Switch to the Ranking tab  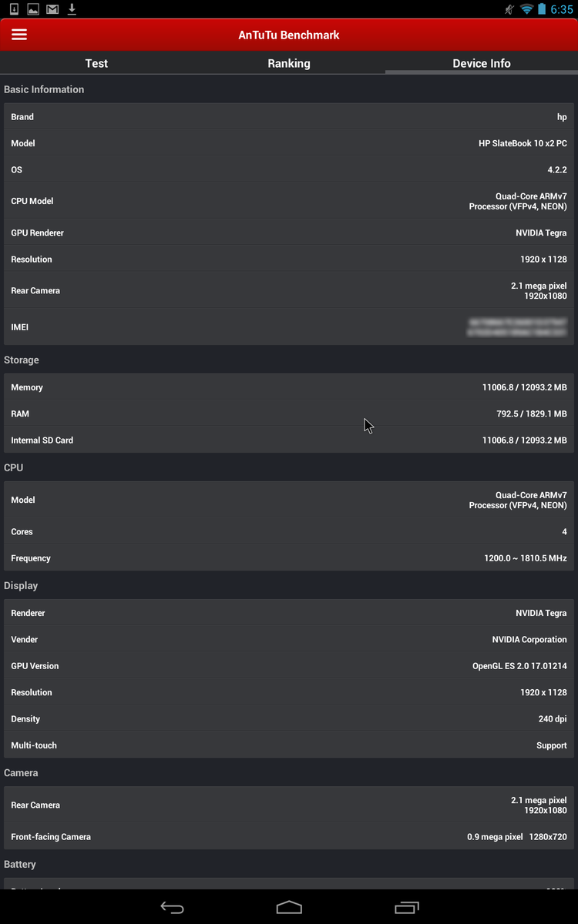click(289, 63)
